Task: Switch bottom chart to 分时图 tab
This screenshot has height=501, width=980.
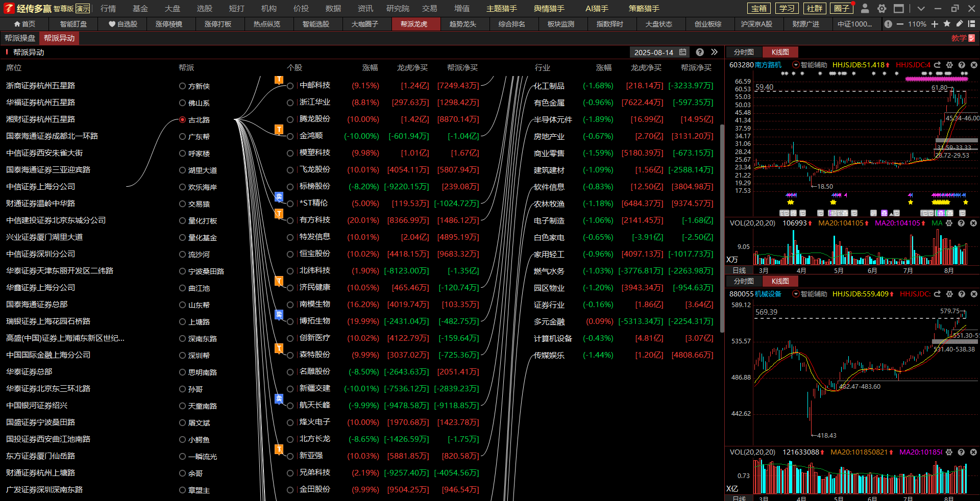Action: point(744,281)
